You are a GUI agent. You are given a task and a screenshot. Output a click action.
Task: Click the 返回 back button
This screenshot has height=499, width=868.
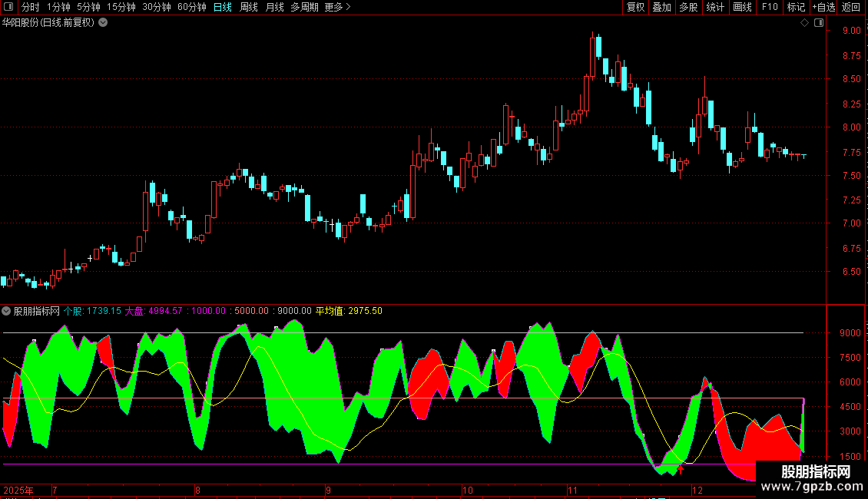[851, 7]
